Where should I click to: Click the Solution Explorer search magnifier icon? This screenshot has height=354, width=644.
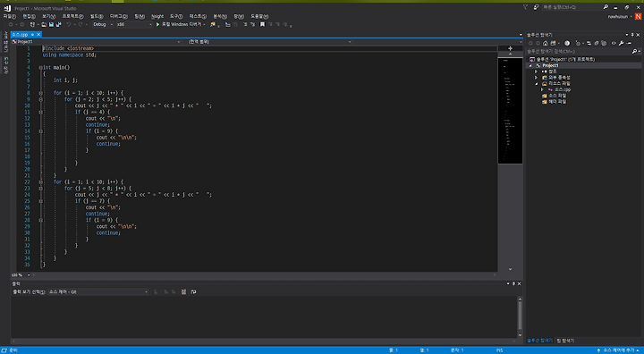(x=634, y=51)
